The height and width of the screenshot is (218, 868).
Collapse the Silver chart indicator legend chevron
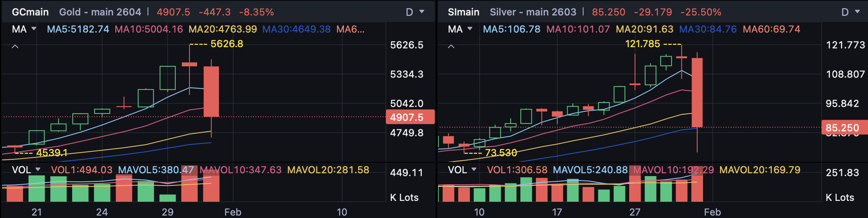pos(451,47)
